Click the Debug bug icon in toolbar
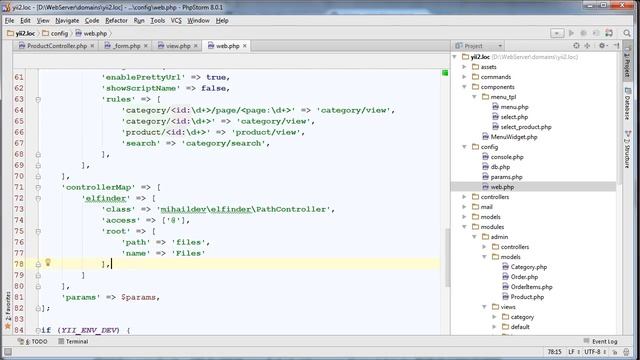Viewport: 640px width, 360px height. coord(584,33)
